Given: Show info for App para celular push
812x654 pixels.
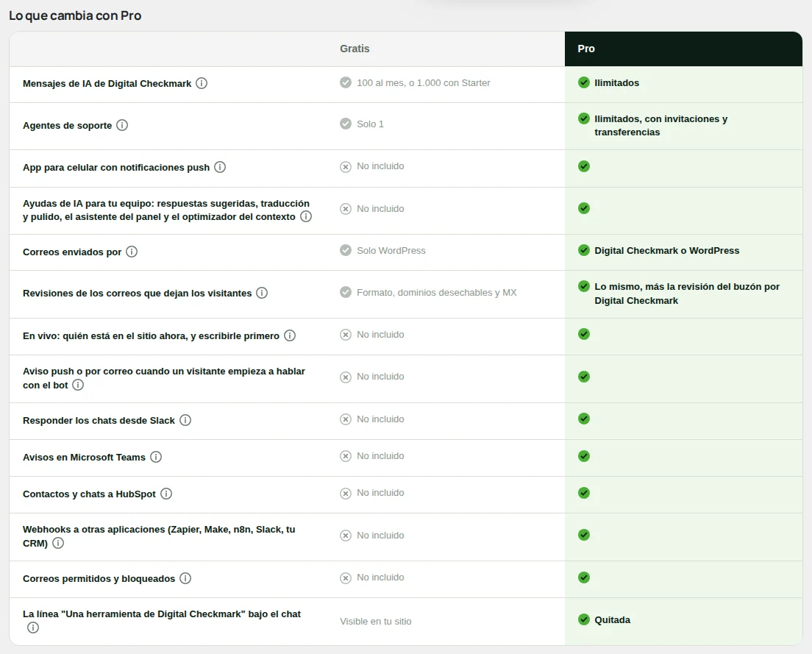Looking at the screenshot, I should coord(220,167).
